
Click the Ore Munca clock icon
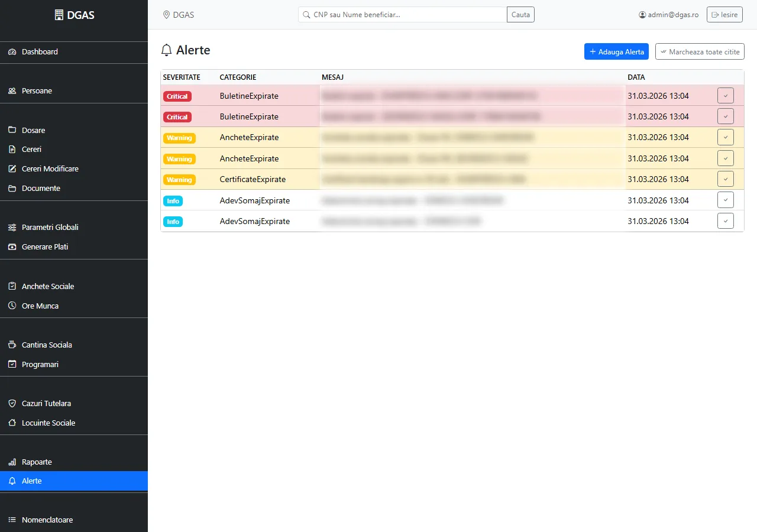tap(12, 306)
